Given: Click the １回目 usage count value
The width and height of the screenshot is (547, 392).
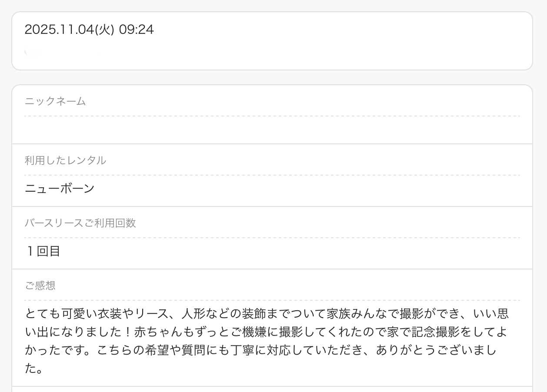Looking at the screenshot, I should (43, 251).
